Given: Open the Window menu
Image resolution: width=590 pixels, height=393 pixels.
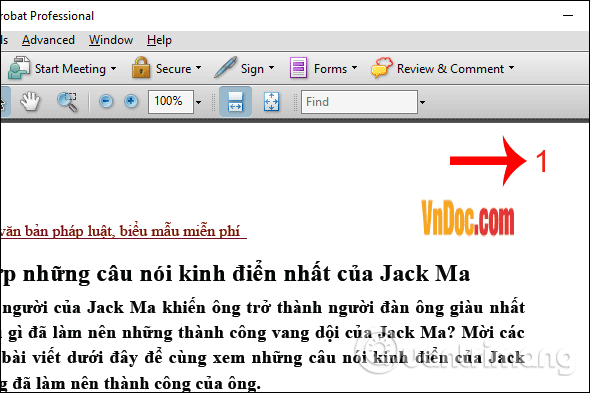Looking at the screenshot, I should [x=111, y=40].
